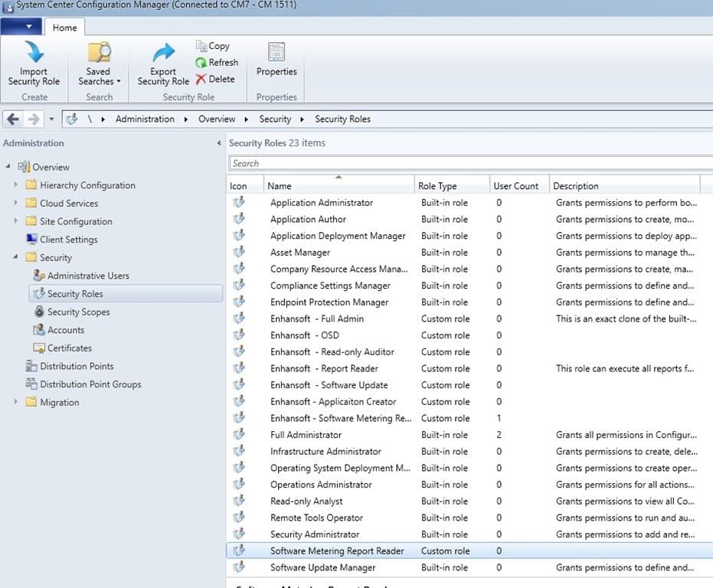Open Saved Searches dropdown in ribbon
713x588 pixels.
(99, 64)
